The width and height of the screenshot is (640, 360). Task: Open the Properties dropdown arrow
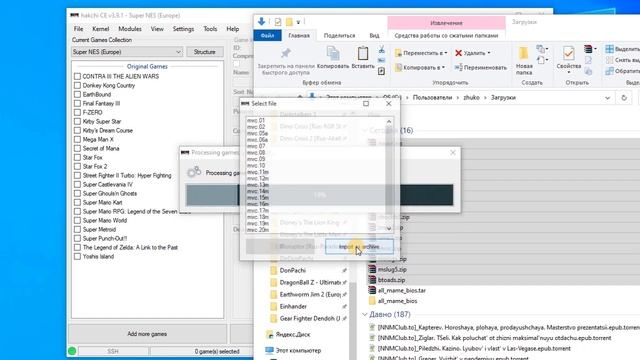pyautogui.click(x=569, y=72)
